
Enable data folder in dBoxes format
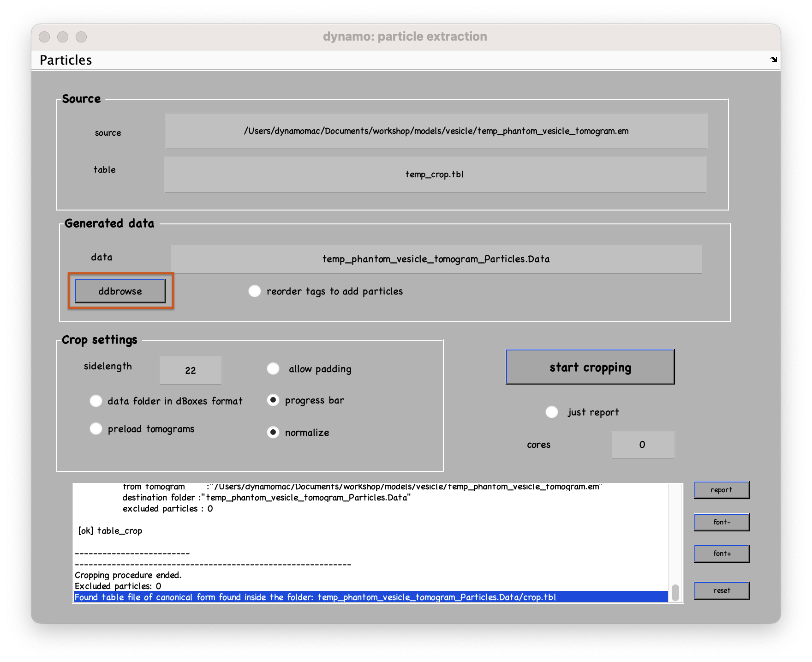click(x=96, y=401)
